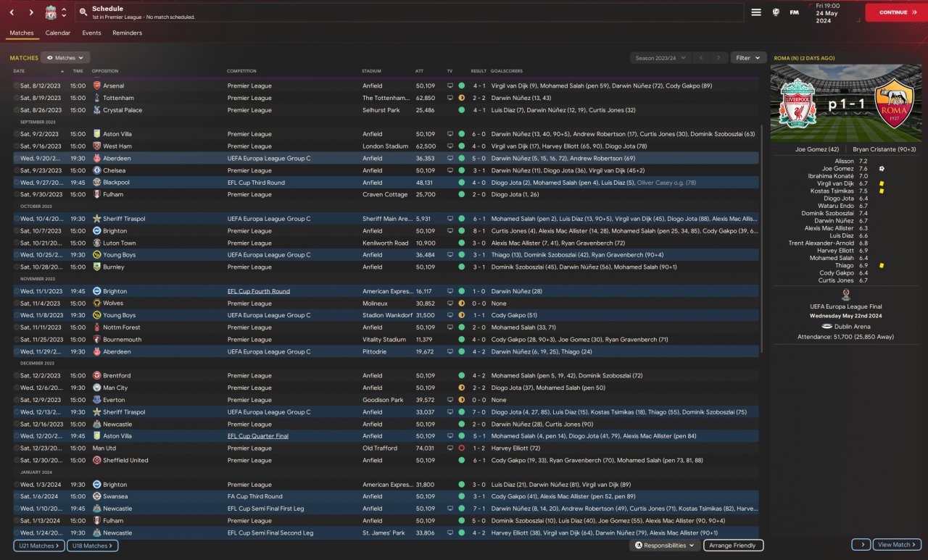Click the Everton club badge
Screen dimensions: 928x560
[97, 400]
